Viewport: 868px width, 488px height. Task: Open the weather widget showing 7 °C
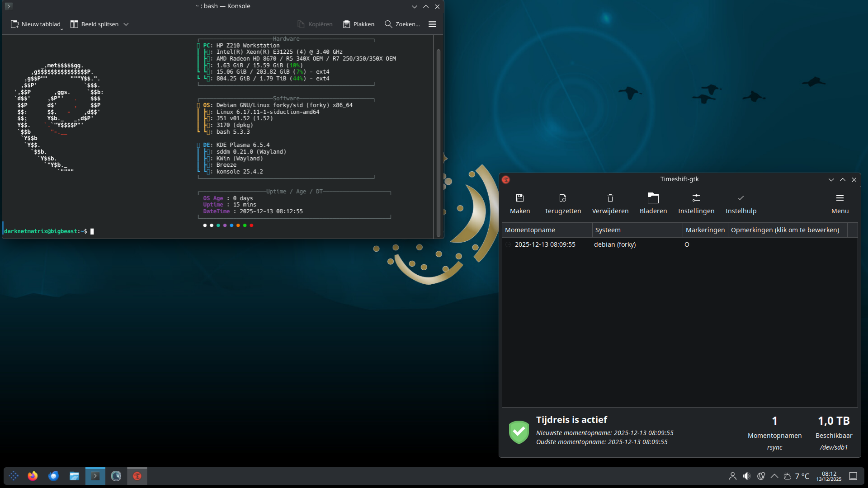pyautogui.click(x=796, y=476)
